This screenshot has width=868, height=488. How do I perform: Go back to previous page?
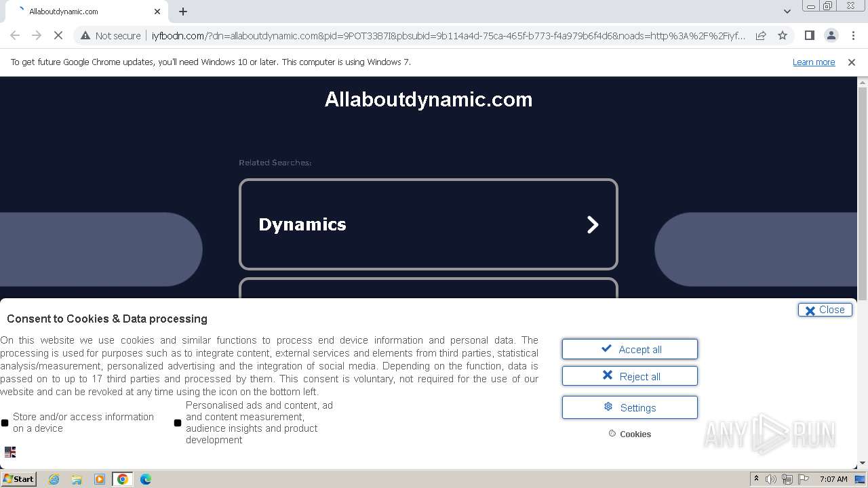tap(15, 35)
